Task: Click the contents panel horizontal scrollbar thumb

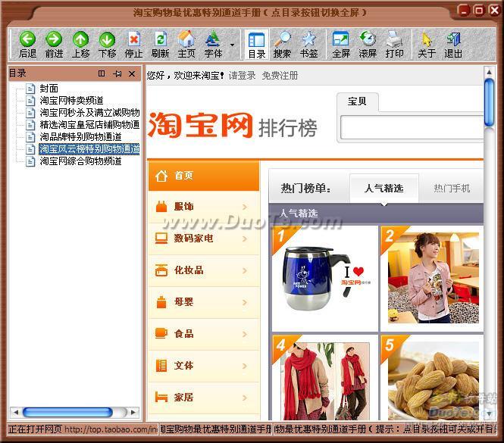Action: pos(67,412)
